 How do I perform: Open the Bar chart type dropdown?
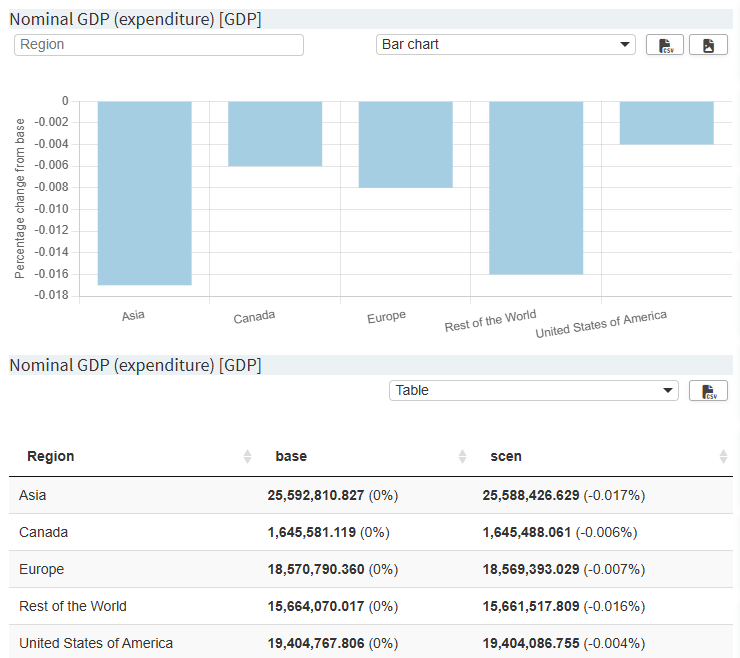tap(505, 44)
